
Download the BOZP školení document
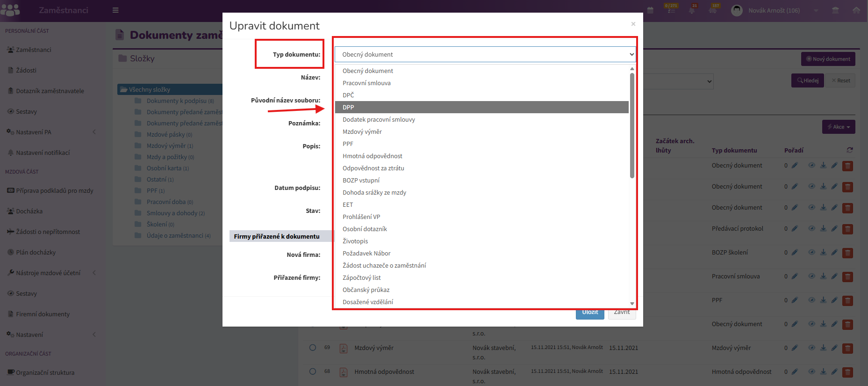823,253
